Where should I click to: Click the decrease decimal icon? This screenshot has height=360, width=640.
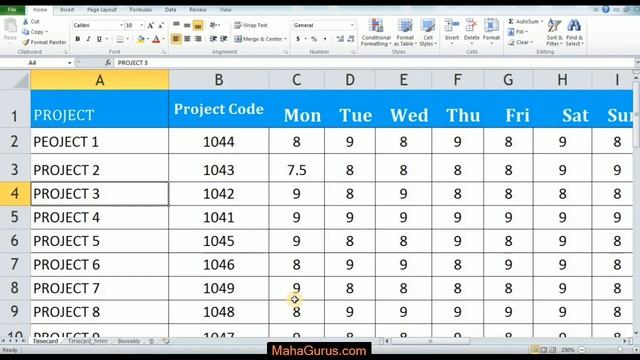coord(351,39)
